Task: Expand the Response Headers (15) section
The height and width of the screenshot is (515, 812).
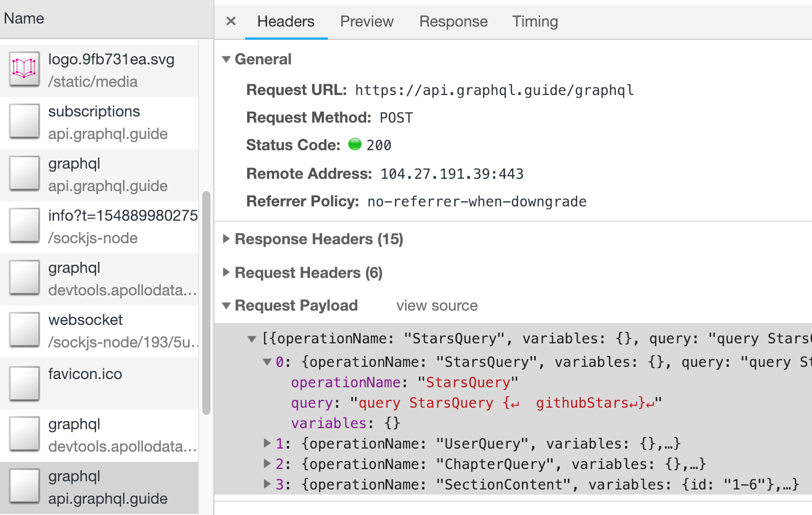Action: (x=226, y=239)
